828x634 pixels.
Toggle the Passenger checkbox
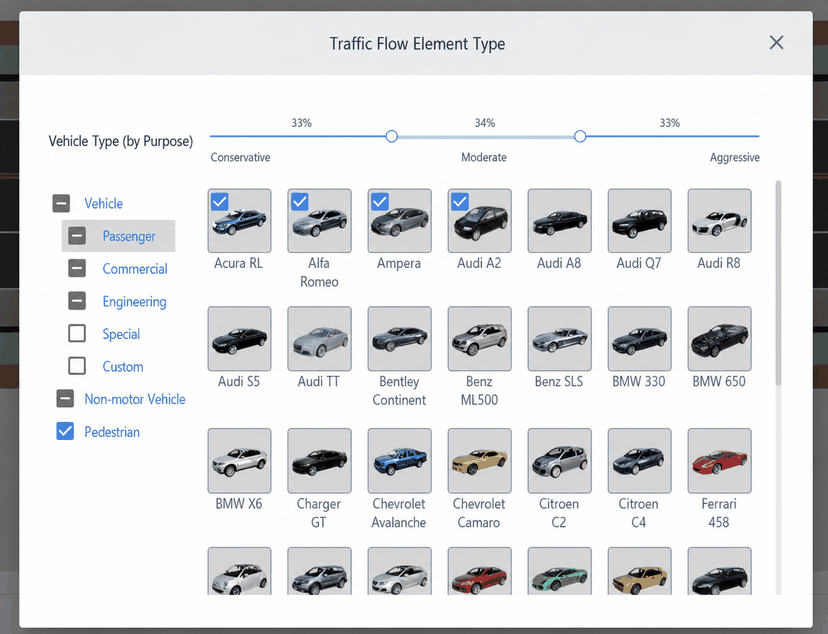tap(77, 236)
